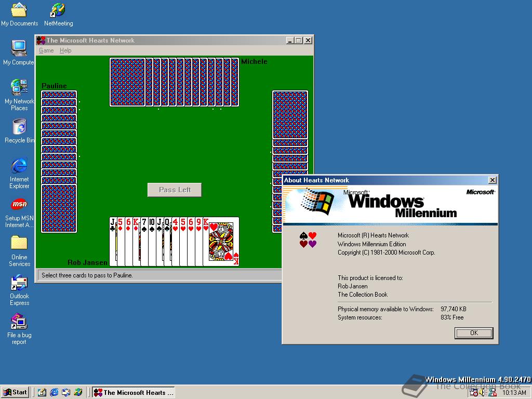Screen dimensions: 532x399
Task: Click the '97,740 KB' memory value
Action: tap(454, 309)
